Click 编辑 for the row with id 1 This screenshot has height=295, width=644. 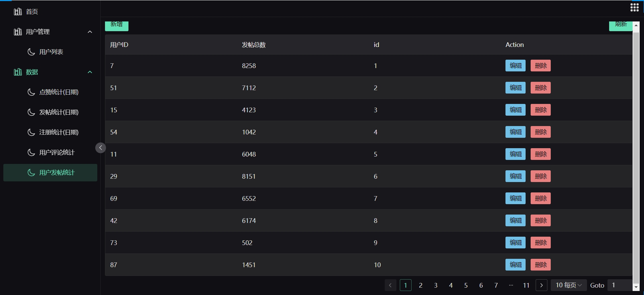click(x=516, y=66)
